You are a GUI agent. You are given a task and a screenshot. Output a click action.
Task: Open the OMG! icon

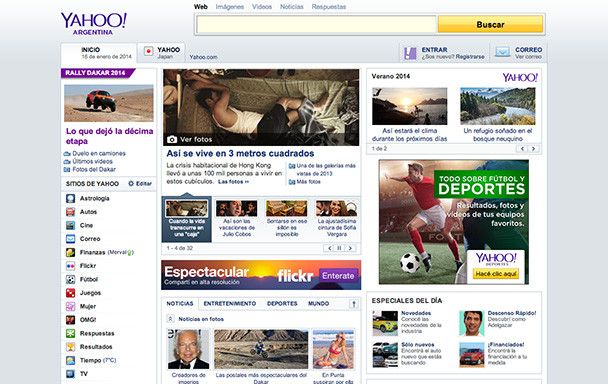[x=70, y=320]
